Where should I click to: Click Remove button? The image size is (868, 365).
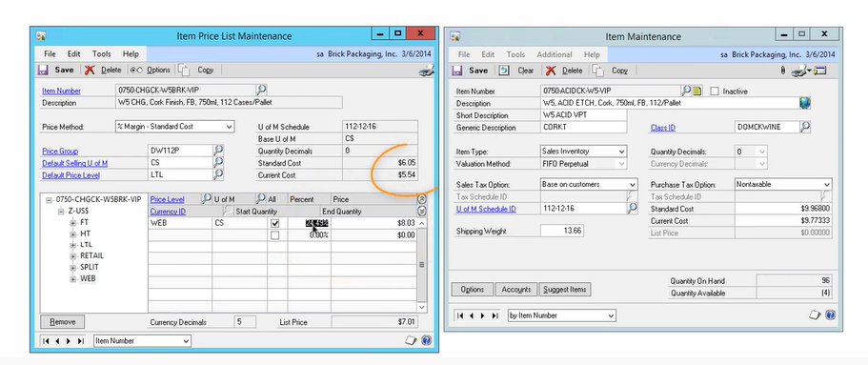point(63,321)
